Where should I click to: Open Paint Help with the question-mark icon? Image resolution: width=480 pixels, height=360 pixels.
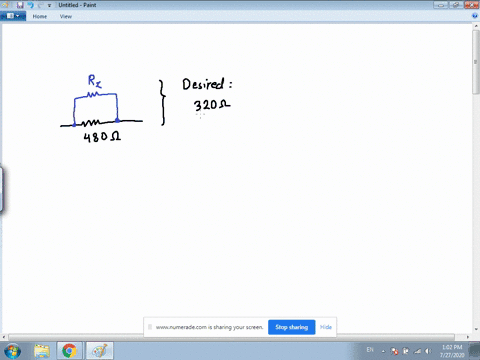click(475, 16)
